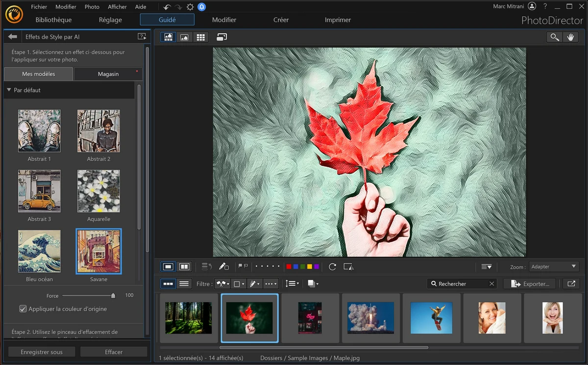Open the Zoom Adapter dropdown
588x365 pixels.
tap(554, 266)
